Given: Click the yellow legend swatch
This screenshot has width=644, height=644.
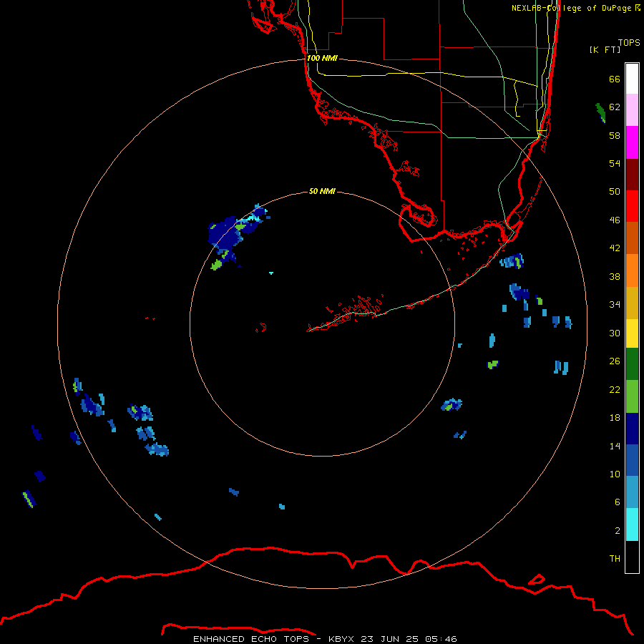Looking at the screenshot, I should [632, 333].
